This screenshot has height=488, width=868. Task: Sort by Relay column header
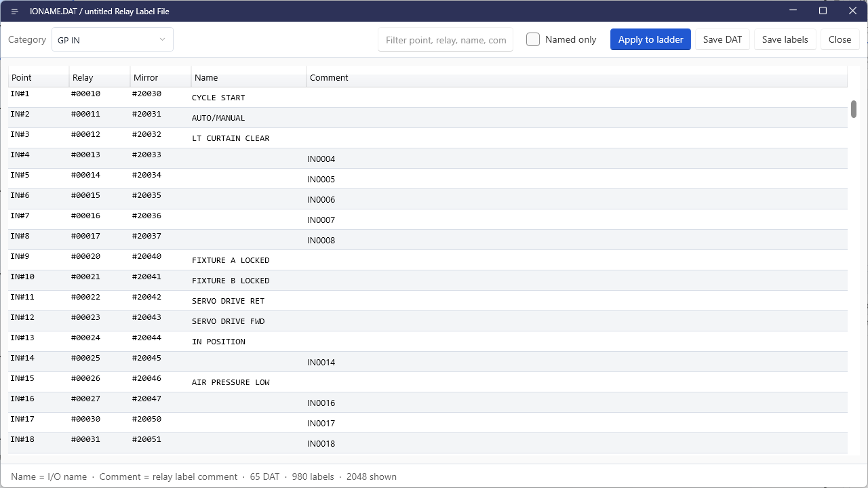100,77
